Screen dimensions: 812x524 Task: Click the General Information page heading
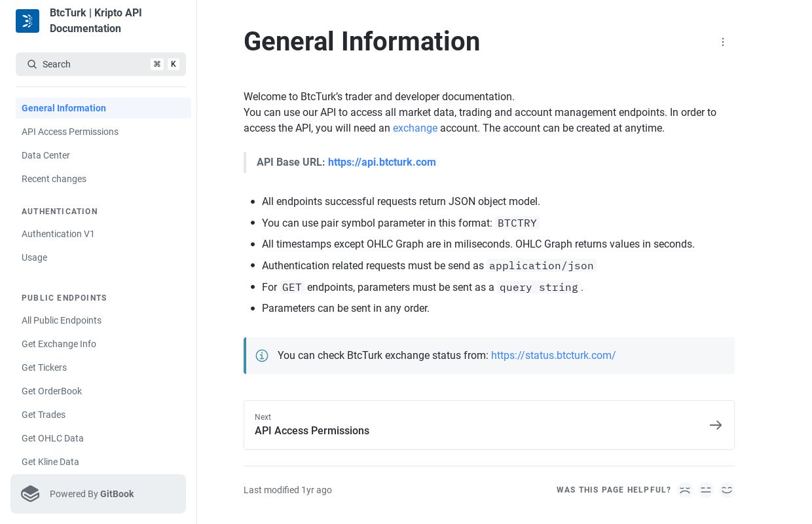click(362, 42)
